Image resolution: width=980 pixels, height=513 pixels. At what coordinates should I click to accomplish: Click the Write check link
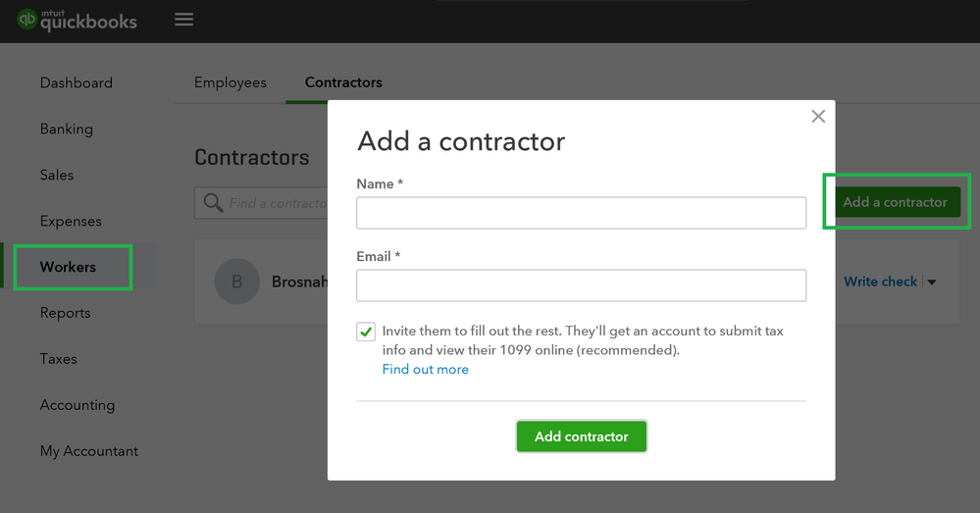pos(880,282)
